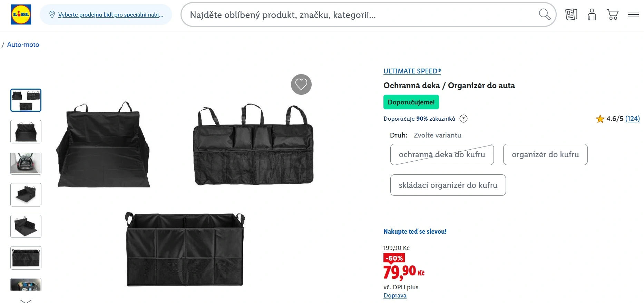Click the Lidl logo
Viewport: 644px width, 303px height.
click(21, 14)
